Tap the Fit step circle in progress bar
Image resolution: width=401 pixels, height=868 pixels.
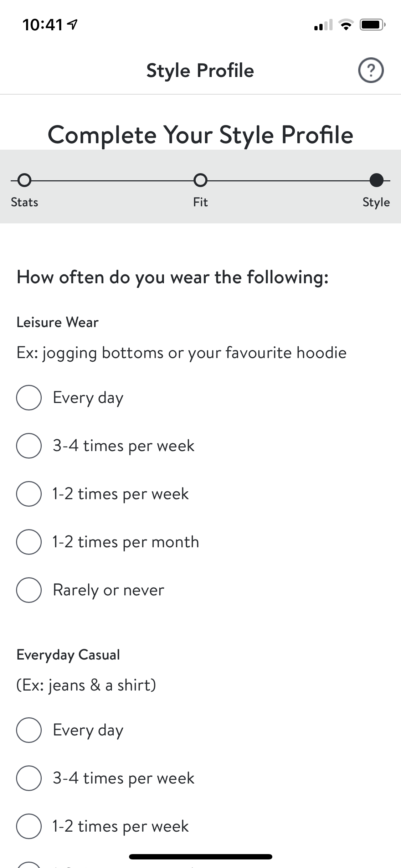pos(200,180)
